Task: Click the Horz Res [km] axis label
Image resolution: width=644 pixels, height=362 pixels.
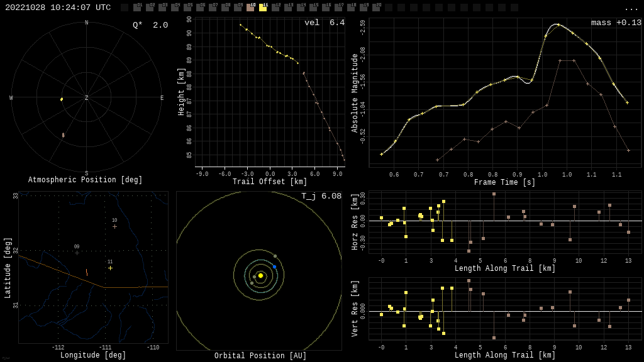Action: [355, 222]
